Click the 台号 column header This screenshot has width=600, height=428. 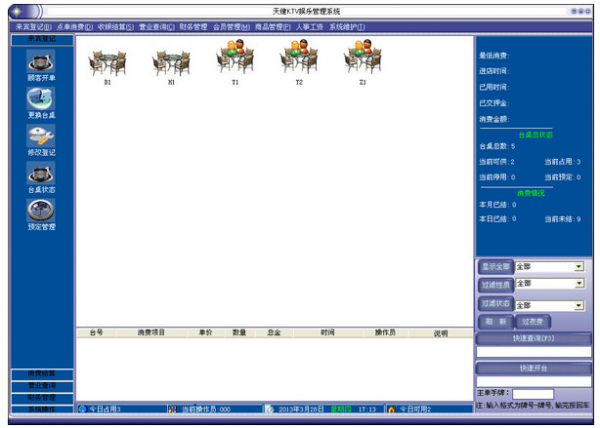pos(96,333)
